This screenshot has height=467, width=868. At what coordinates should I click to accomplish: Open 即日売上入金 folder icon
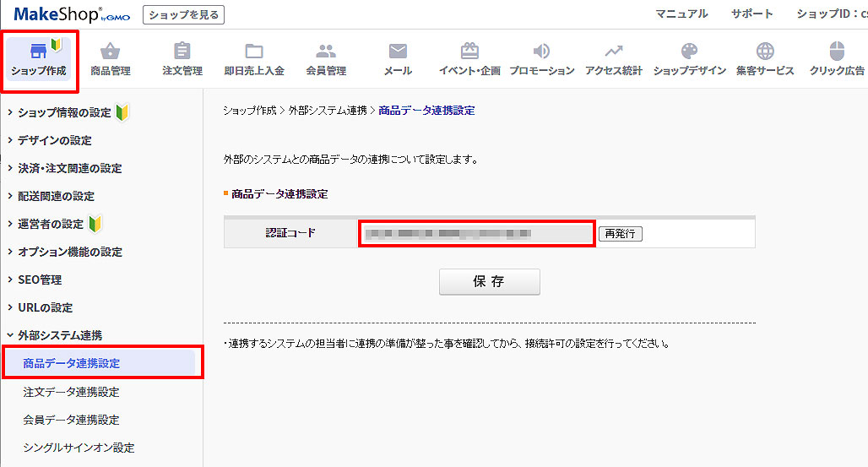[x=253, y=51]
